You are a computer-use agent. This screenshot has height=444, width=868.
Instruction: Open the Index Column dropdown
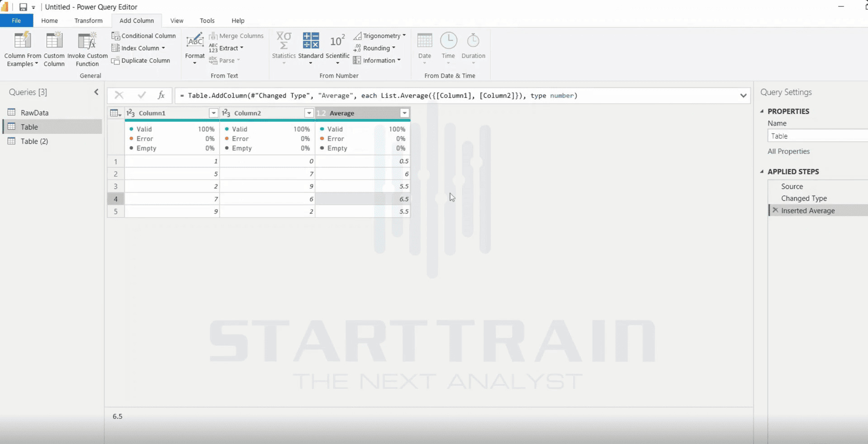[x=163, y=48]
